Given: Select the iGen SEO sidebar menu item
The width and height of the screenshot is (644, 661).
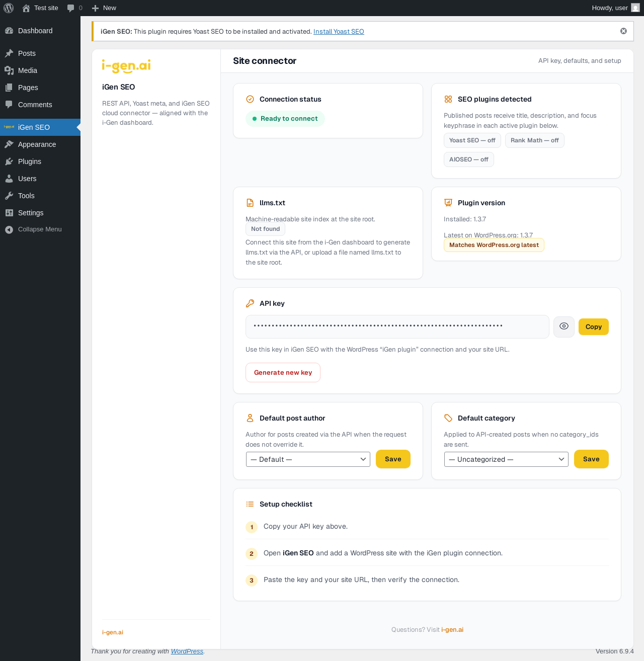Looking at the screenshot, I should coord(40,127).
